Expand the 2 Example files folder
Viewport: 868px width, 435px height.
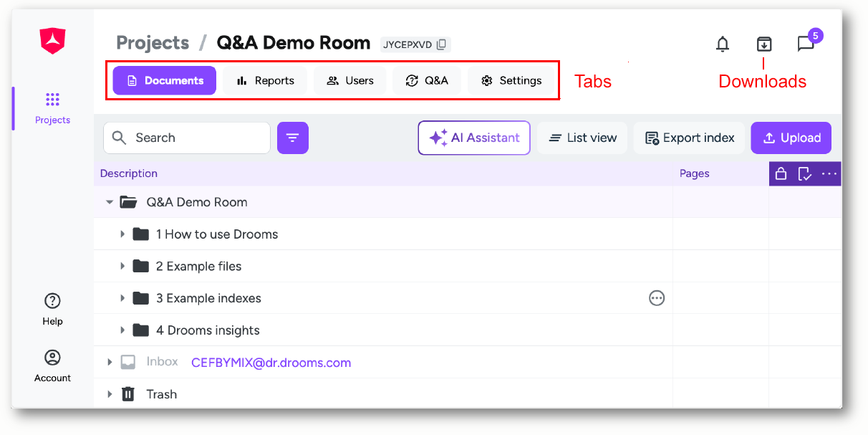122,266
